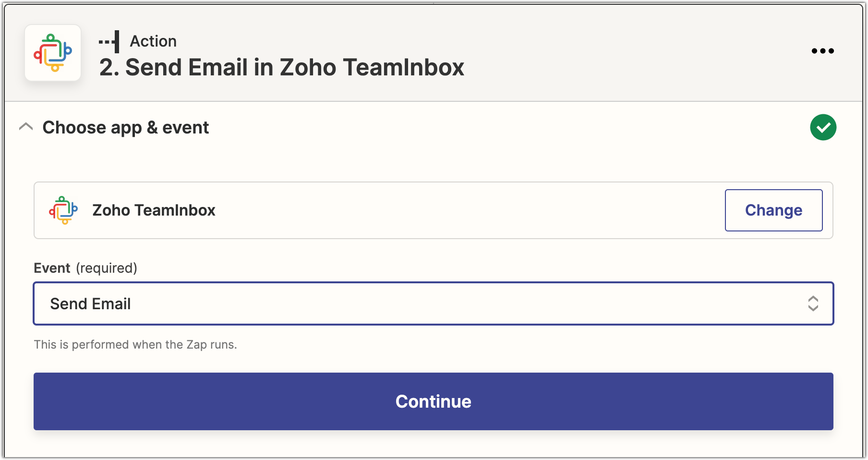Click the Event dropdown up-down arrows

coord(813,303)
